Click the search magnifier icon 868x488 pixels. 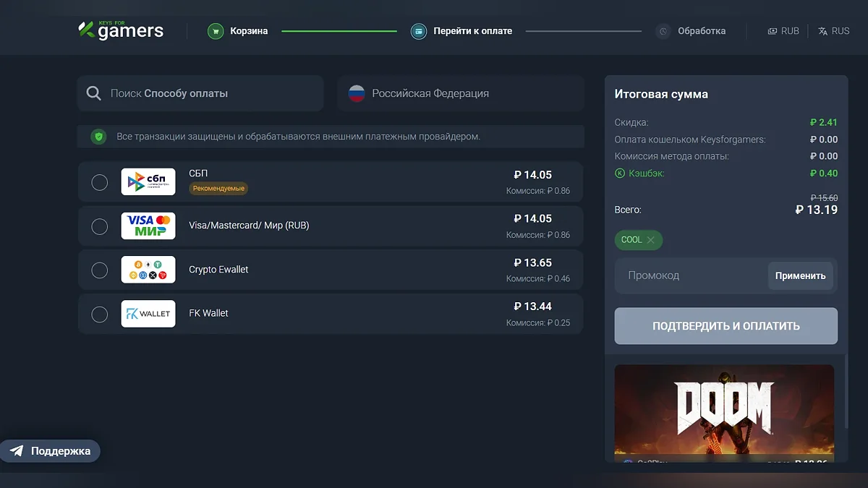(x=93, y=93)
